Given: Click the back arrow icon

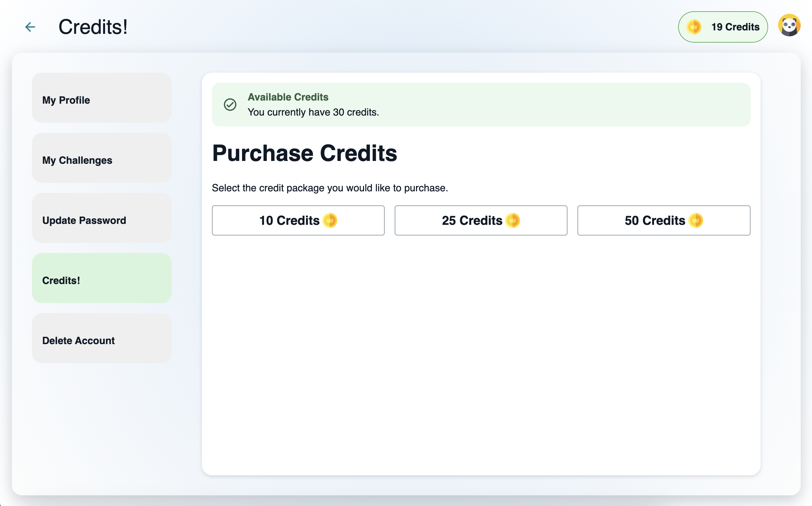Looking at the screenshot, I should click(x=30, y=27).
